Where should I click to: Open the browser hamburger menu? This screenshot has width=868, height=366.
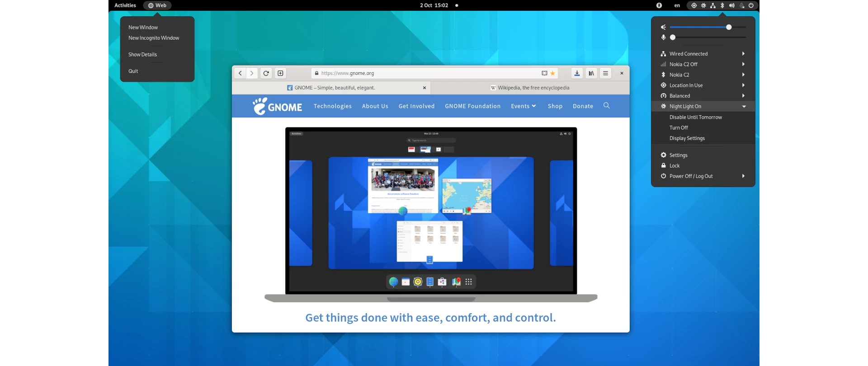tap(605, 73)
